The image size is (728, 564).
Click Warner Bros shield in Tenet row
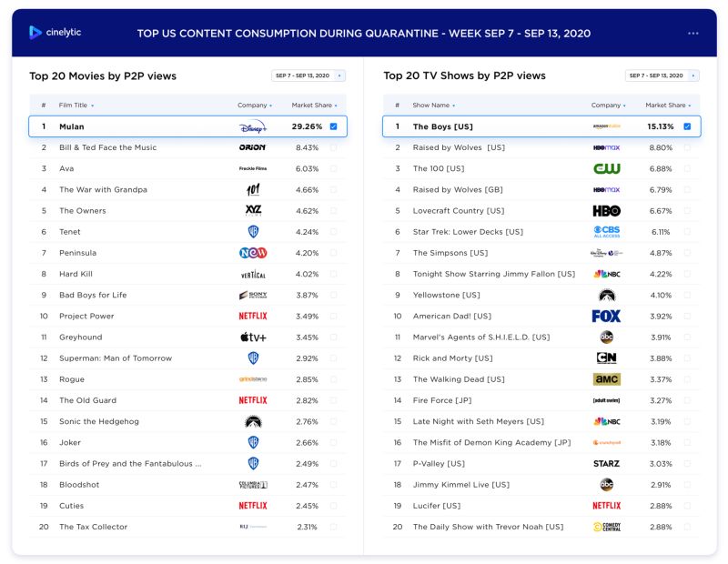pos(253,232)
